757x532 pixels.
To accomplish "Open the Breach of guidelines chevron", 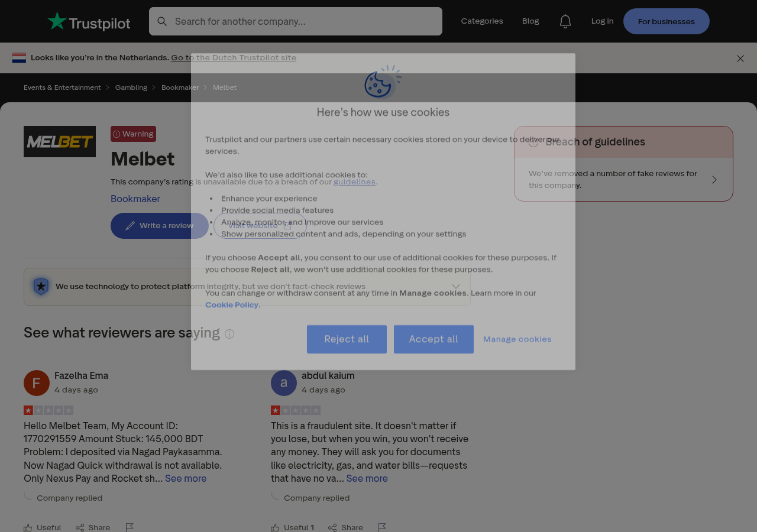I will point(714,180).
